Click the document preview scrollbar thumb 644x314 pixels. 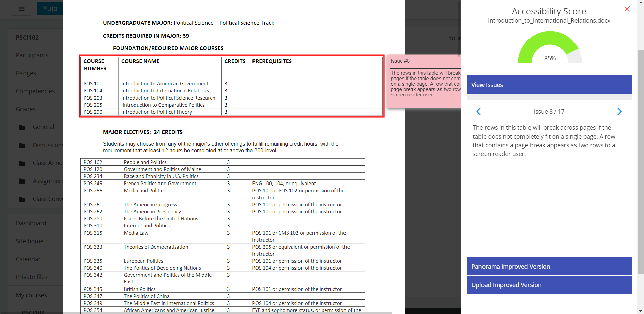[x=459, y=28]
